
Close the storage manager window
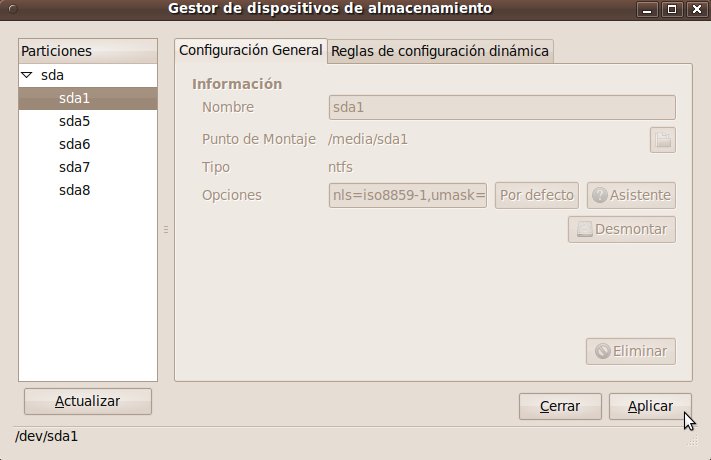pyautogui.click(x=697, y=9)
